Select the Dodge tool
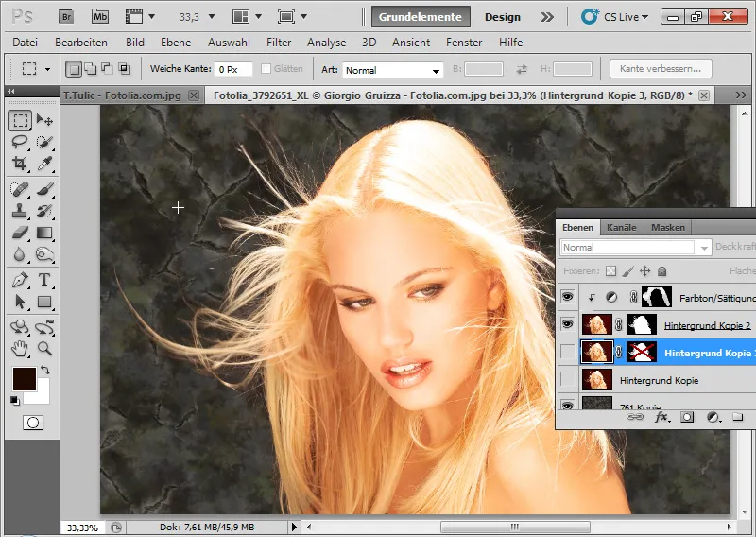Viewport: 756px width, 537px height. tap(44, 254)
